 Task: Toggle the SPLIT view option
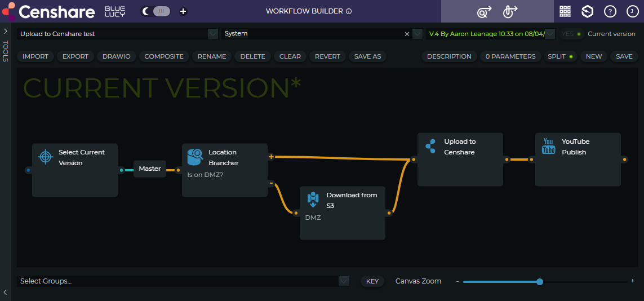[561, 56]
